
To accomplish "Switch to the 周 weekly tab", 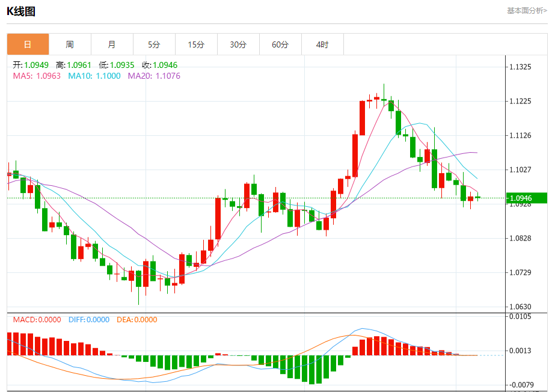I will coord(70,44).
